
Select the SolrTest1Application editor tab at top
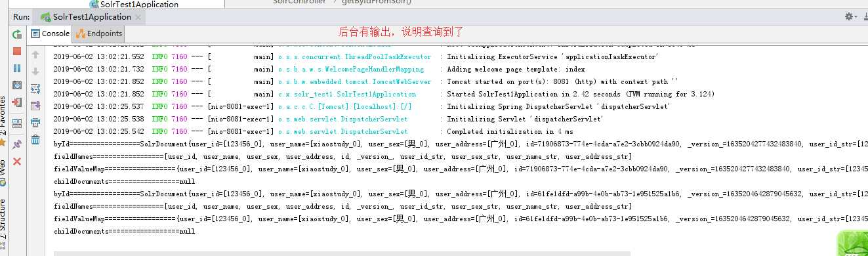click(x=134, y=4)
